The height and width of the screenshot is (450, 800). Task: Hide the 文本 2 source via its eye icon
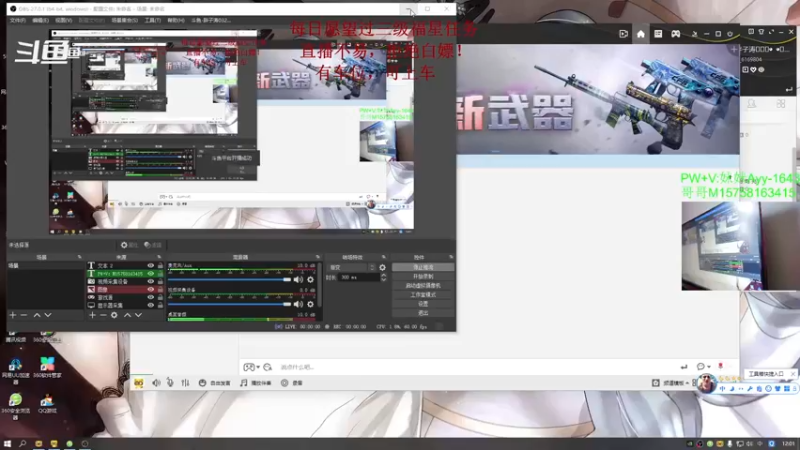tap(151, 266)
